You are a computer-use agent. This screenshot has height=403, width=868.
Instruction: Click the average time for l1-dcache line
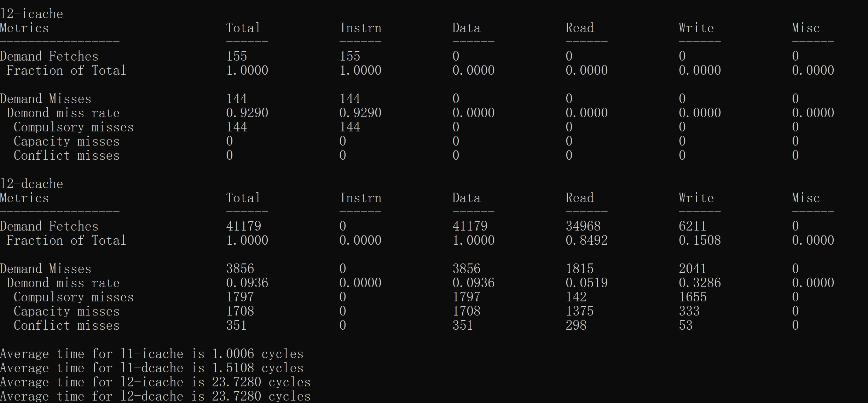click(x=152, y=368)
